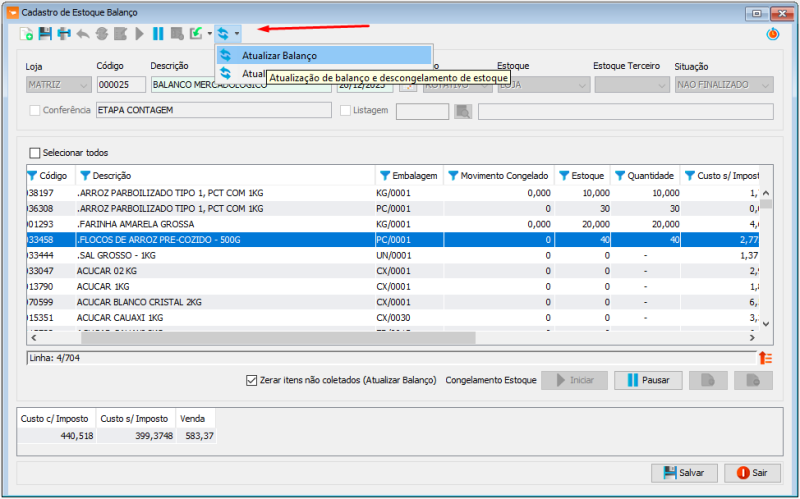
Task: Check the Selecionar todos checkbox
Action: [x=35, y=153]
